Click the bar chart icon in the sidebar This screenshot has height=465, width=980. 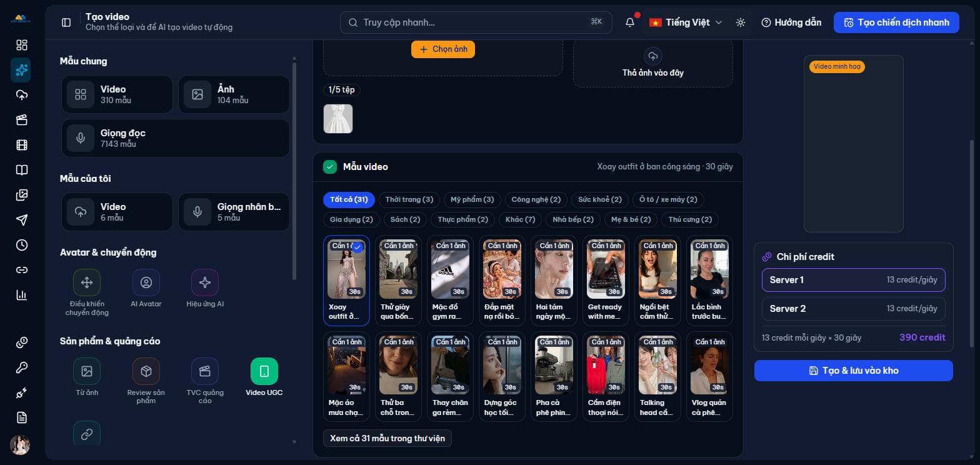[x=22, y=295]
